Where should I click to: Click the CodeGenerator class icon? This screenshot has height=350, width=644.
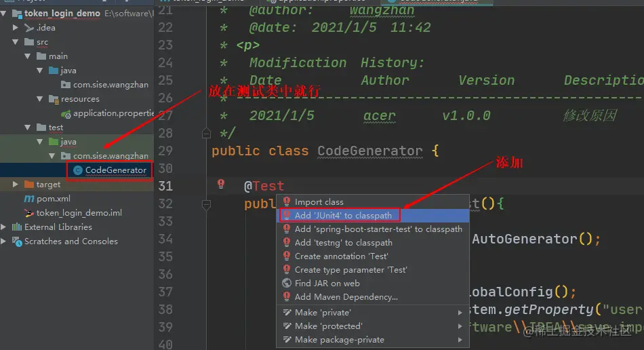[x=78, y=170]
